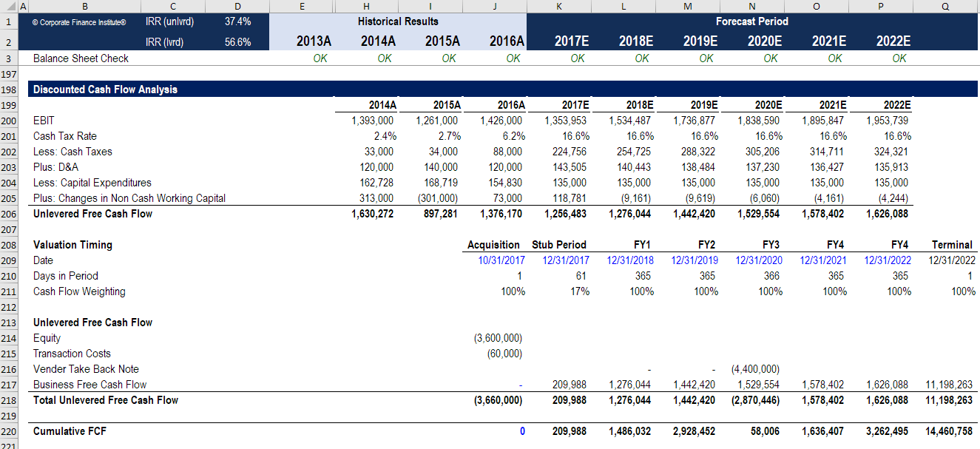Select column A header
This screenshot has width=980, height=449.
(22, 6)
